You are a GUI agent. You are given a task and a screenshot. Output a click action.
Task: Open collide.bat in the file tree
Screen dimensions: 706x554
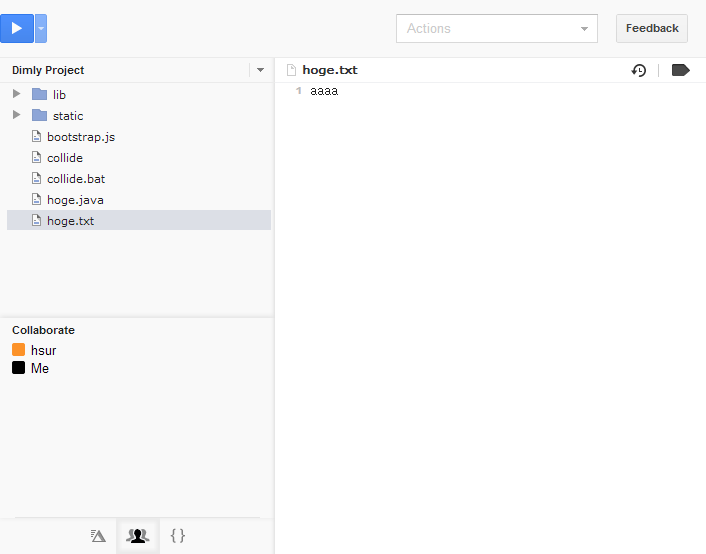point(75,179)
